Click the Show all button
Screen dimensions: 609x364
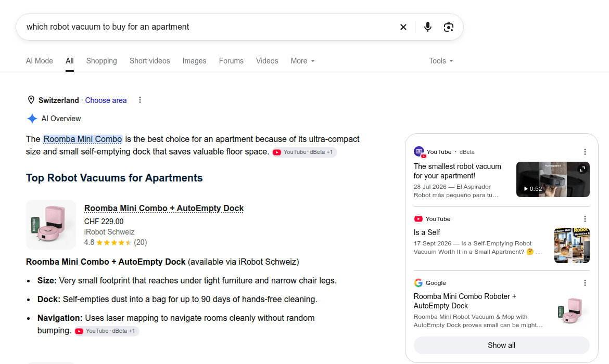point(501,345)
